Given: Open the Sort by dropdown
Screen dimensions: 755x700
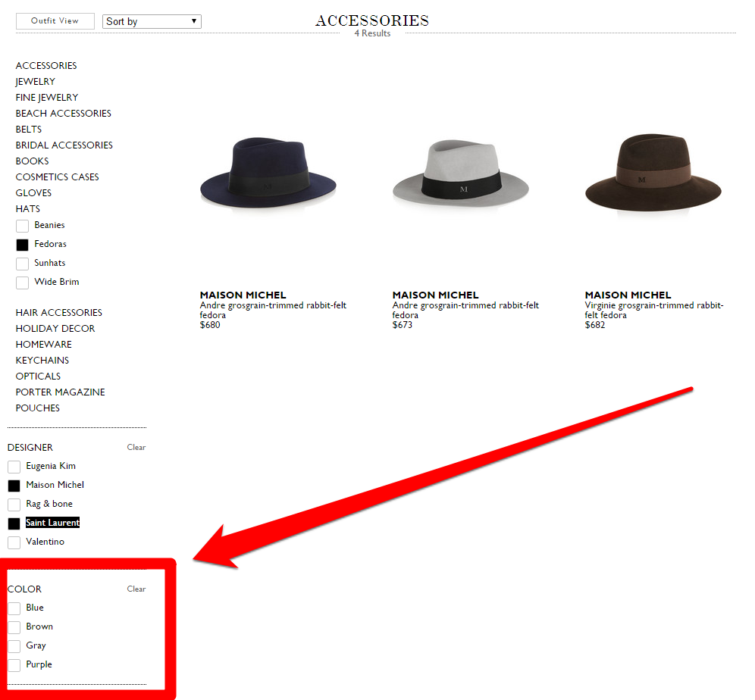Looking at the screenshot, I should pyautogui.click(x=152, y=22).
